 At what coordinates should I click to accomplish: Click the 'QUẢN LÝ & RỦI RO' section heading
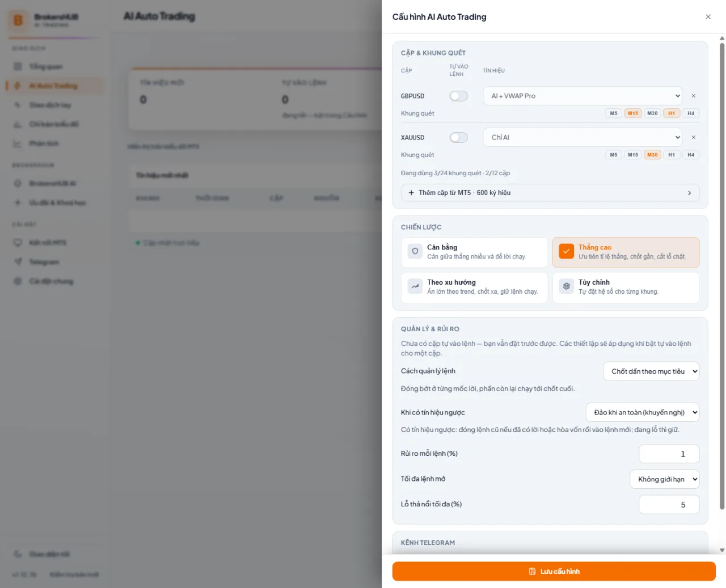point(430,329)
